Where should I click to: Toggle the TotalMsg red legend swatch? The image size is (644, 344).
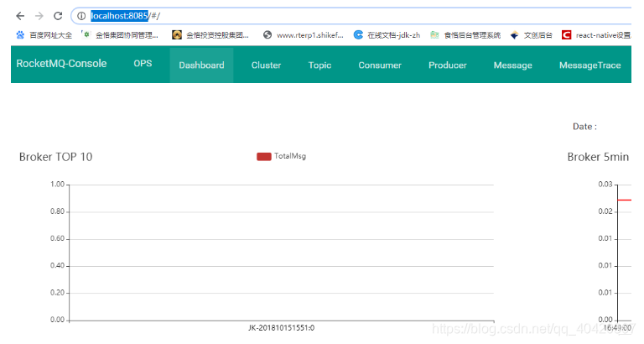[264, 157]
